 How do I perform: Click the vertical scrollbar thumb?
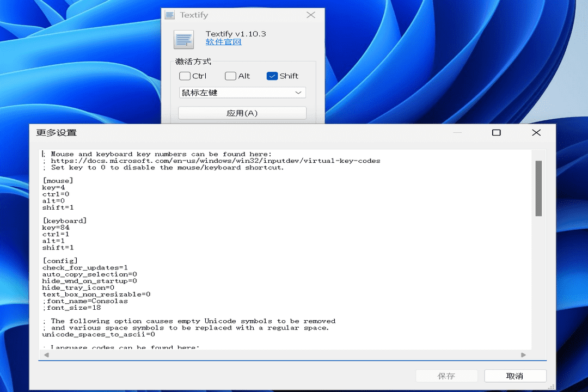pos(538,188)
